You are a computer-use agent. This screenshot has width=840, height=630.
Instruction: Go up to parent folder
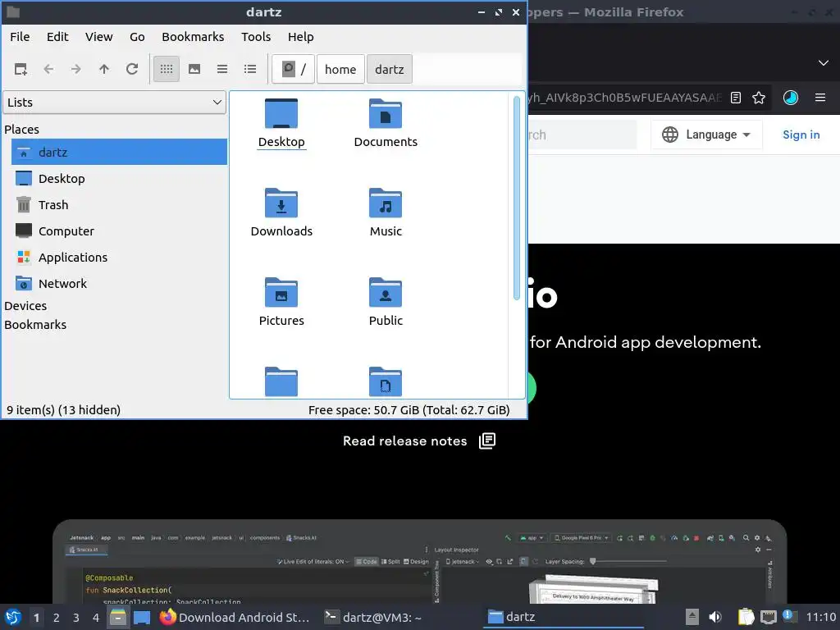pos(104,69)
